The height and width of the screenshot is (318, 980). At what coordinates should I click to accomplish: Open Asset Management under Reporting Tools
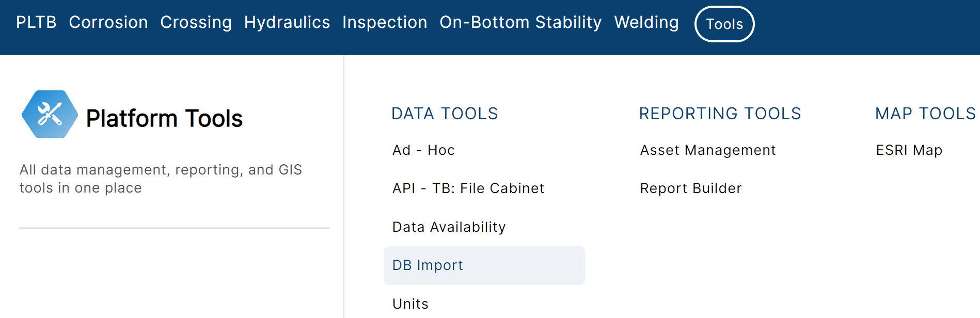click(x=708, y=150)
